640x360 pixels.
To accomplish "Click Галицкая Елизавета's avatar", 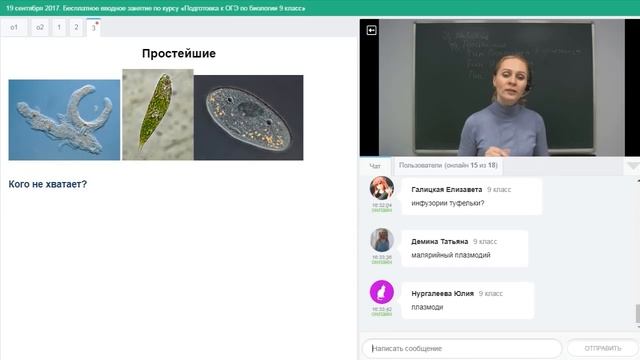I will click(382, 188).
